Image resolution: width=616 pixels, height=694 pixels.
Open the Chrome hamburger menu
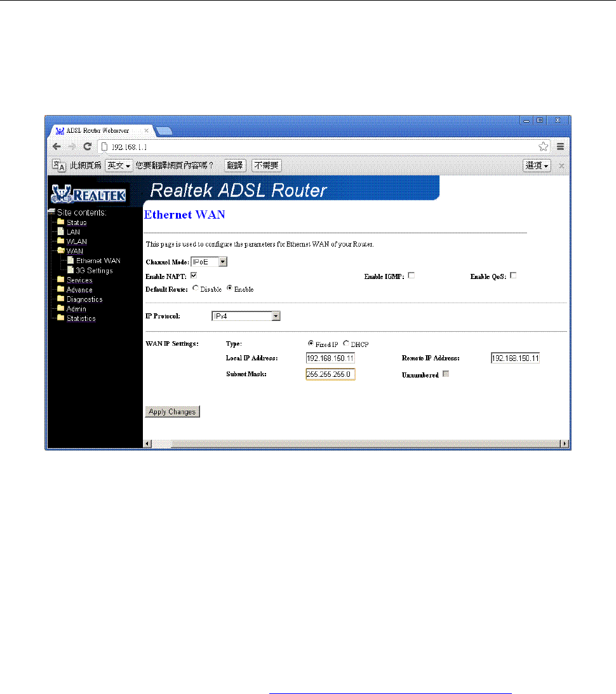tap(560, 147)
